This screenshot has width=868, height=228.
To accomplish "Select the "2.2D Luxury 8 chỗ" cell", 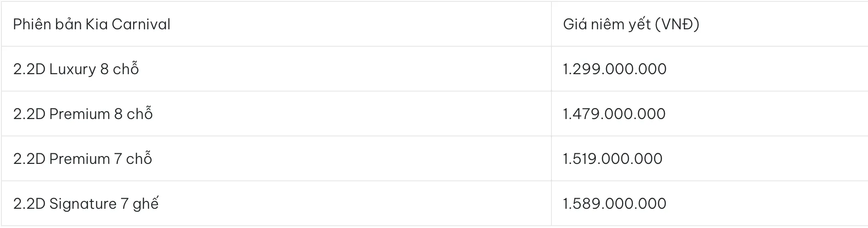I will point(76,69).
